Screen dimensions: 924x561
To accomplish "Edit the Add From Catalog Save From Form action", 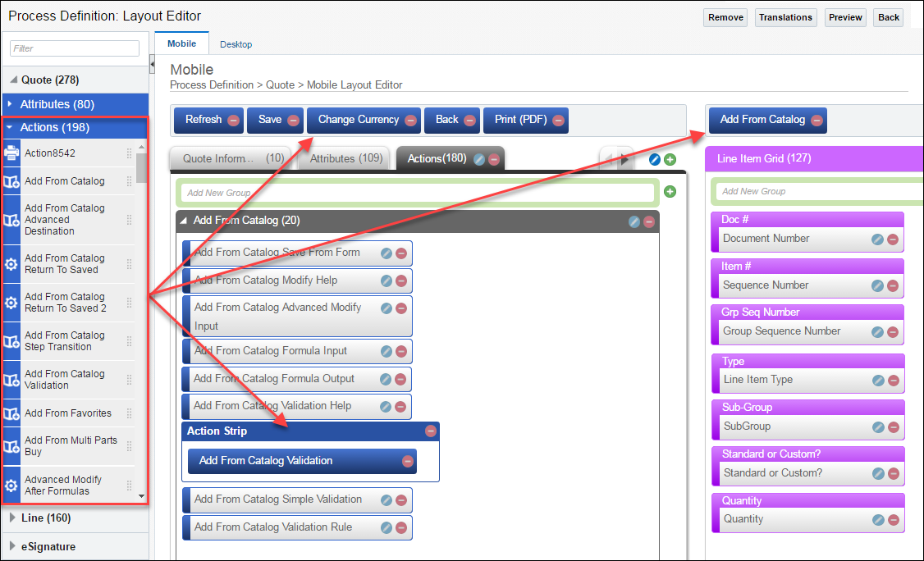I will point(386,253).
